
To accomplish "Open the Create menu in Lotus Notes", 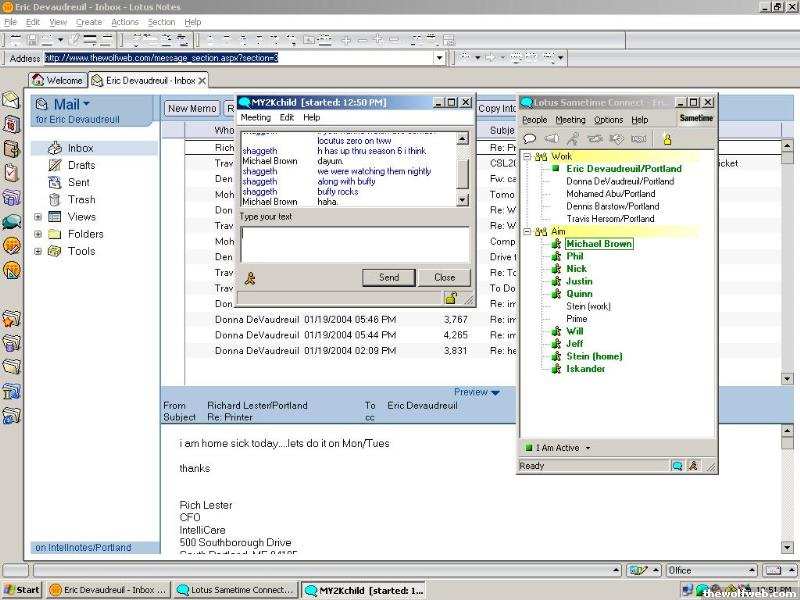I will (x=89, y=22).
